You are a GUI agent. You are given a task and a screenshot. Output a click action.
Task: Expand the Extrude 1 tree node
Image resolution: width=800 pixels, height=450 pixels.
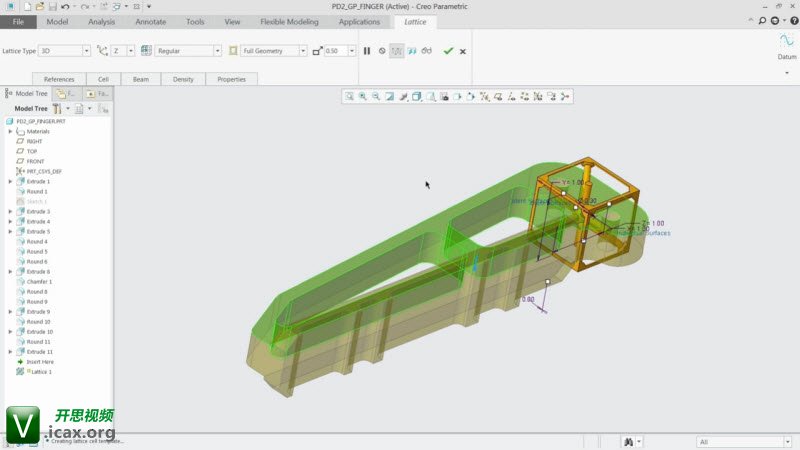[x=10, y=182]
